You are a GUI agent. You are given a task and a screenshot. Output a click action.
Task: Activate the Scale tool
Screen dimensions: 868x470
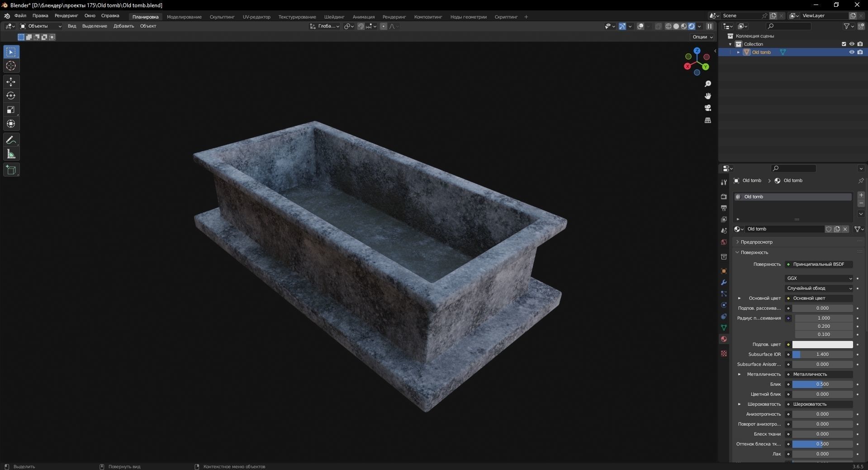[x=11, y=110]
